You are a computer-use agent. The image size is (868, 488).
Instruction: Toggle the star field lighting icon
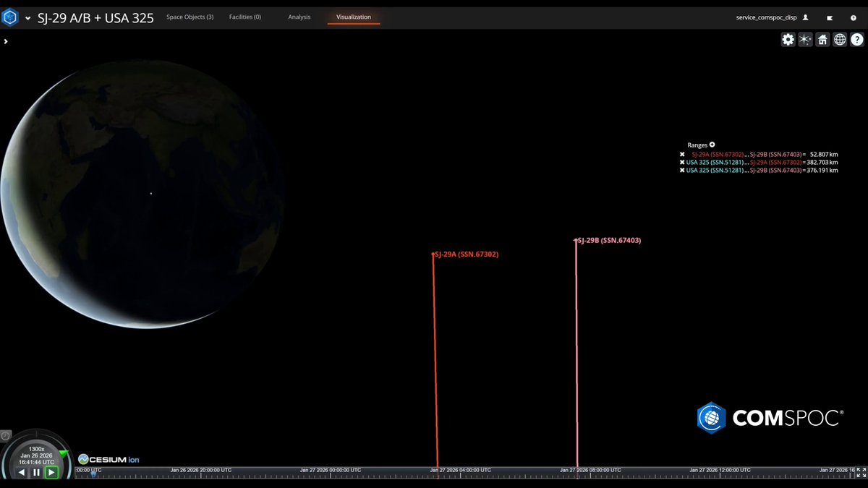[805, 40]
